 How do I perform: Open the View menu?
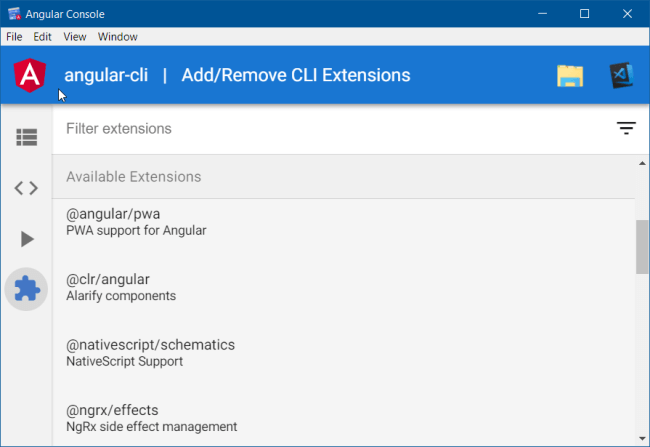(x=75, y=37)
